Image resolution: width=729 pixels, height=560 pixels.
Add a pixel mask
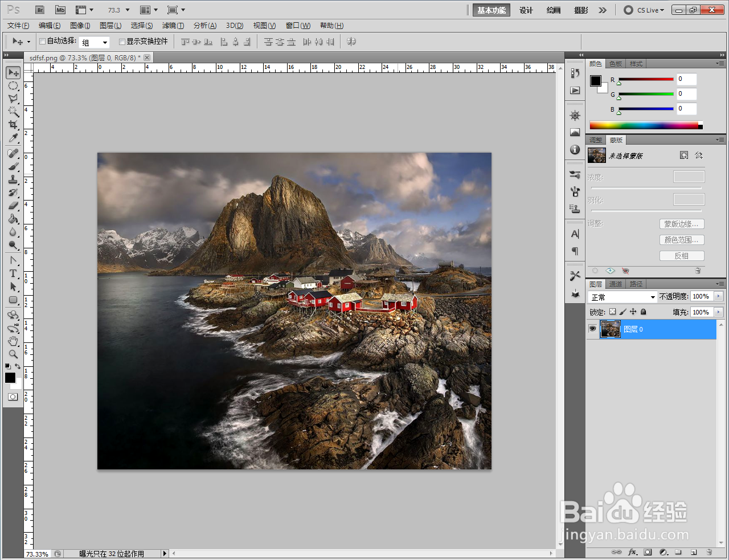[684, 155]
